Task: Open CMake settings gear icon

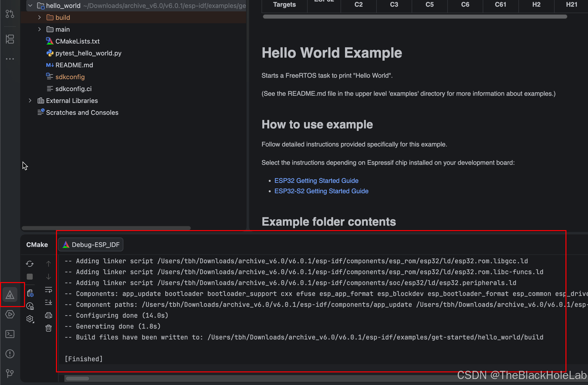Action: 30,319
